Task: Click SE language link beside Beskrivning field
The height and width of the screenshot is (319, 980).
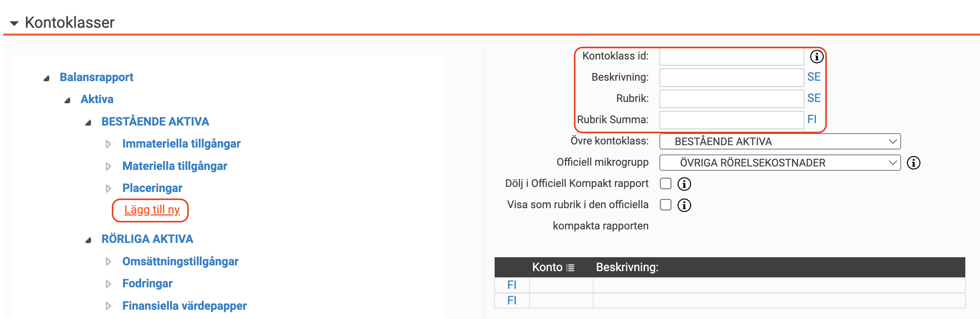Action: pyautogui.click(x=814, y=77)
